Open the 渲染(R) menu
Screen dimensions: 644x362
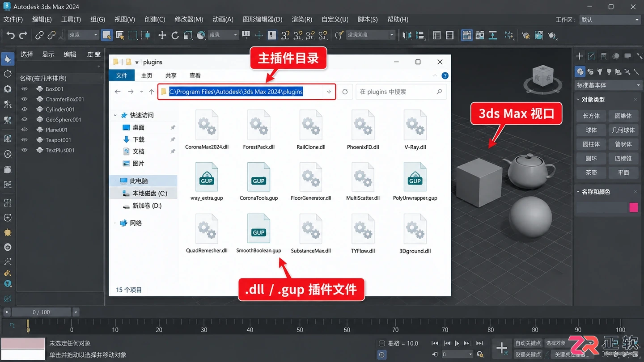(302, 19)
